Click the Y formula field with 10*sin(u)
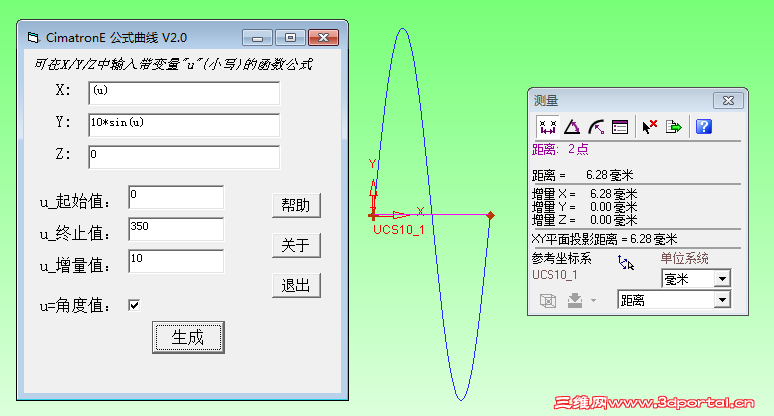The height and width of the screenshot is (416, 774). pos(184,125)
